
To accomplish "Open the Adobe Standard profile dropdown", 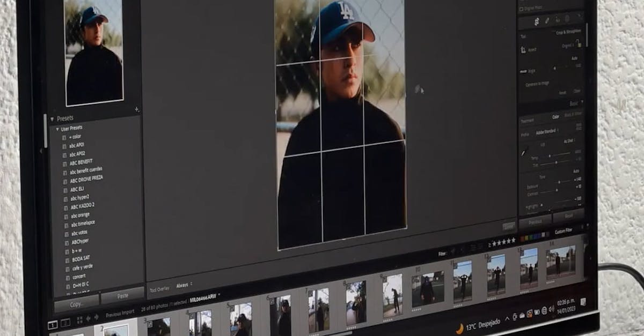I will tap(547, 130).
